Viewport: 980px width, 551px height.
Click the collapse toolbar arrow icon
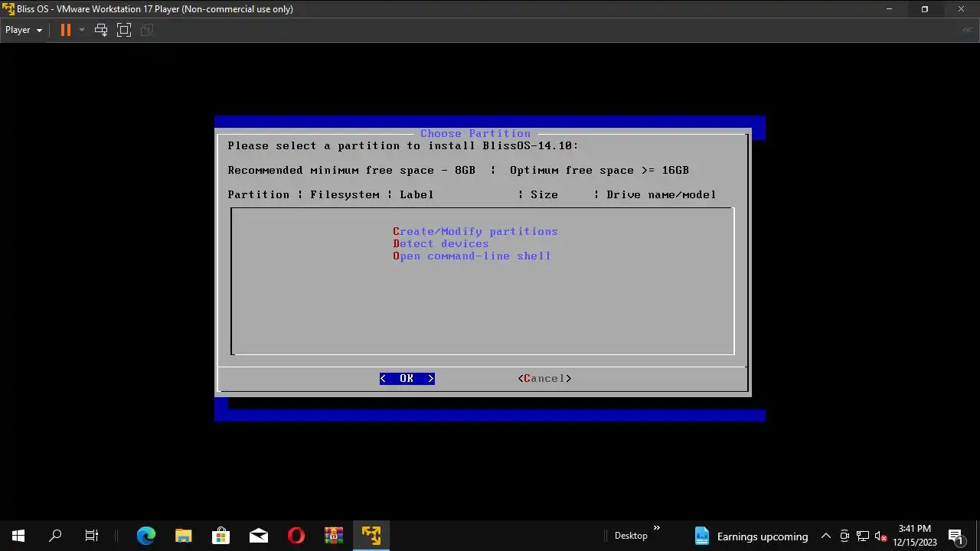968,30
